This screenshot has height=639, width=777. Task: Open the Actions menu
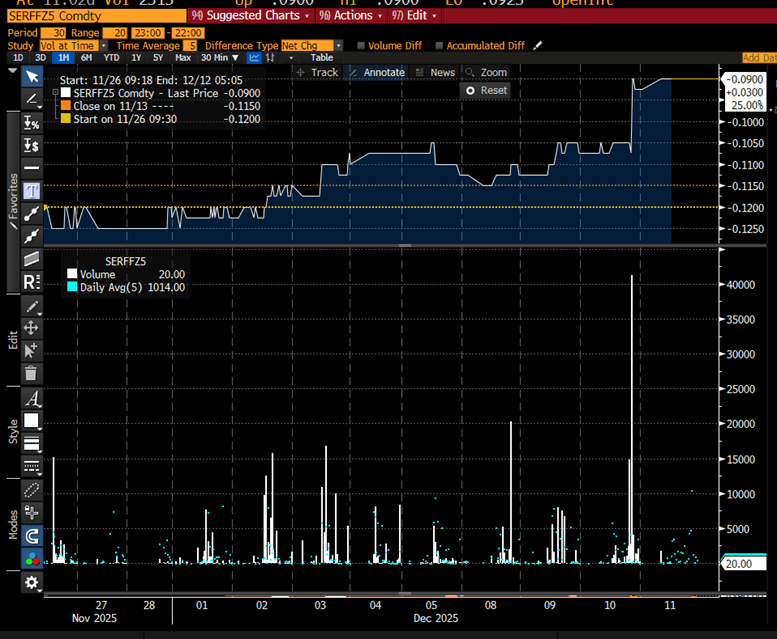[x=350, y=16]
